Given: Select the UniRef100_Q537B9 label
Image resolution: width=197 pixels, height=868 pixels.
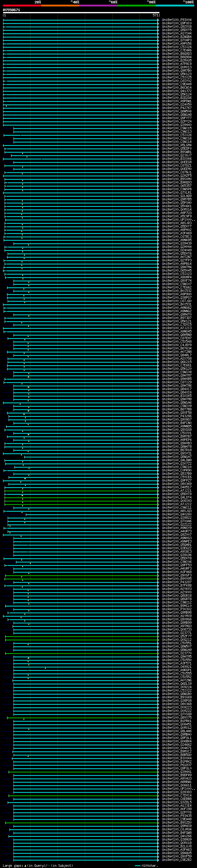Looking at the screenshot, I should click(177, 474).
